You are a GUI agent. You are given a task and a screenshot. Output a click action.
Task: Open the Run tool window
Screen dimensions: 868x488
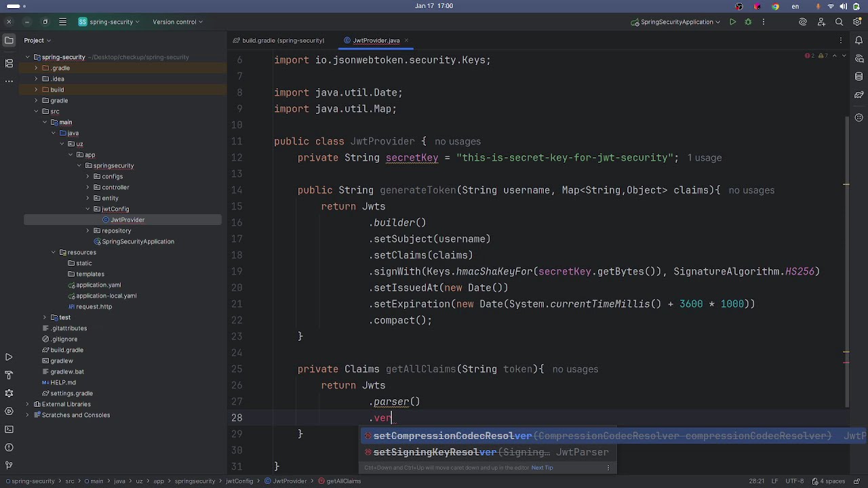(x=9, y=357)
